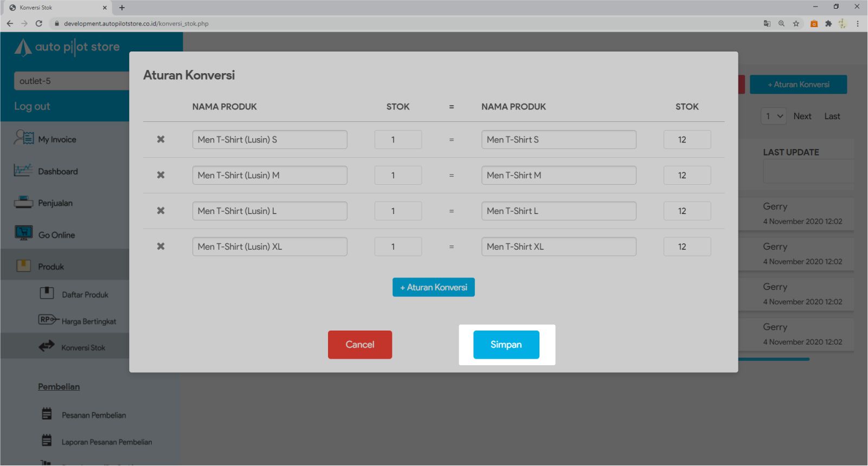Open the outlet-5 selector

71,81
